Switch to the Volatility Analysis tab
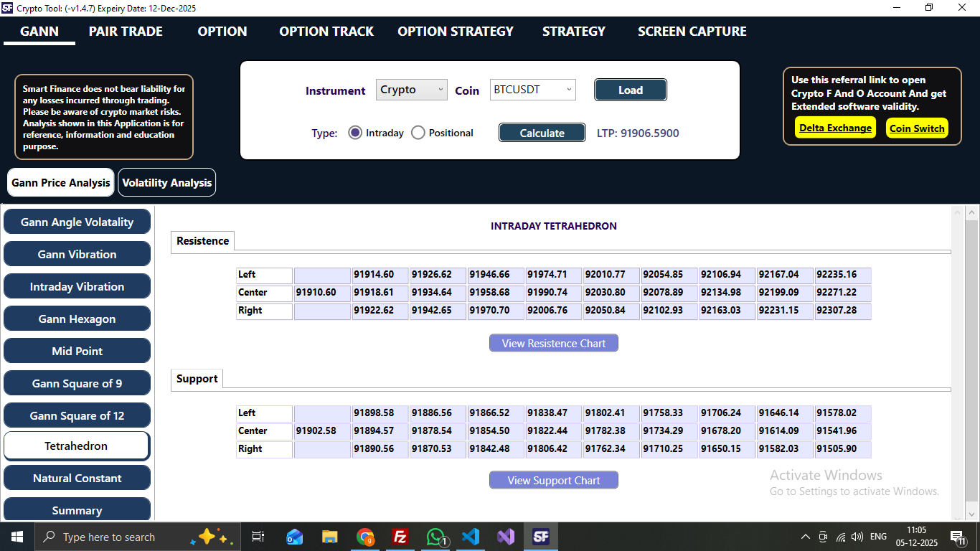This screenshot has width=980, height=551. pos(166,182)
